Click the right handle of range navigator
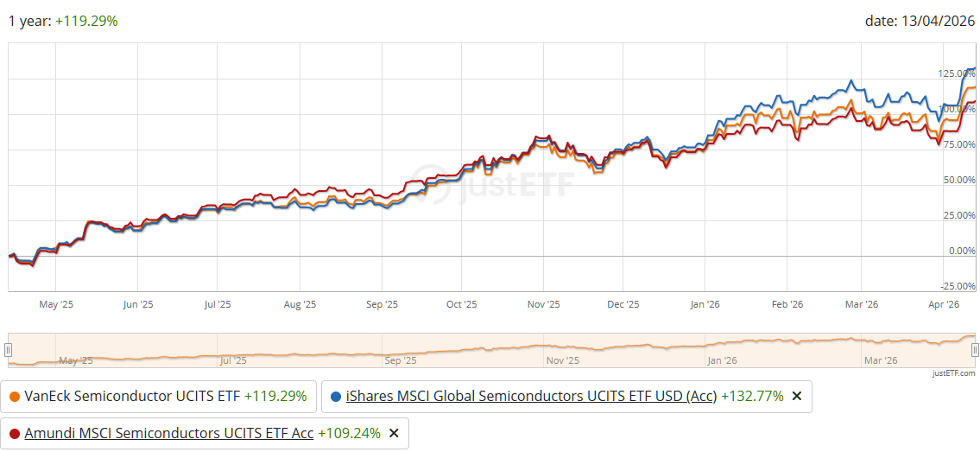The width and height of the screenshot is (980, 452). (975, 349)
